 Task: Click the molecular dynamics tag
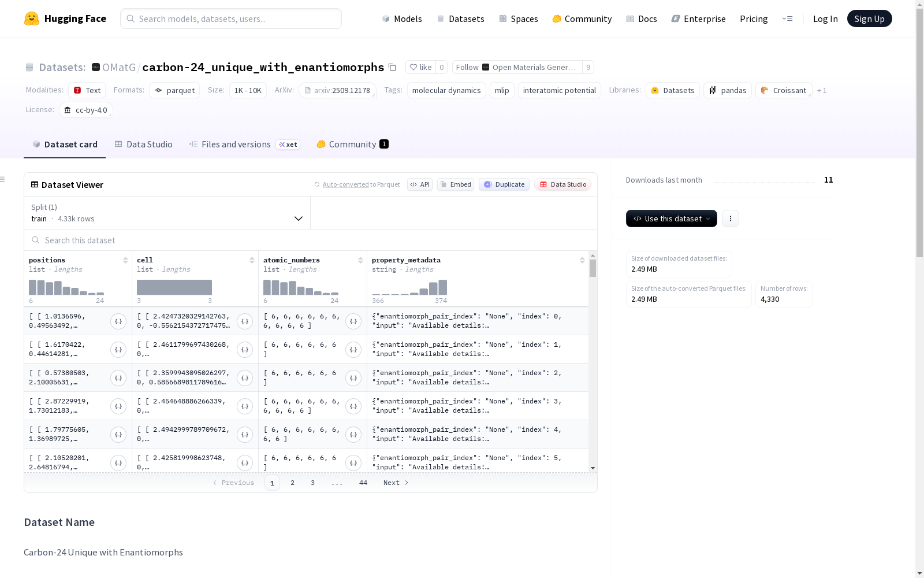446,90
